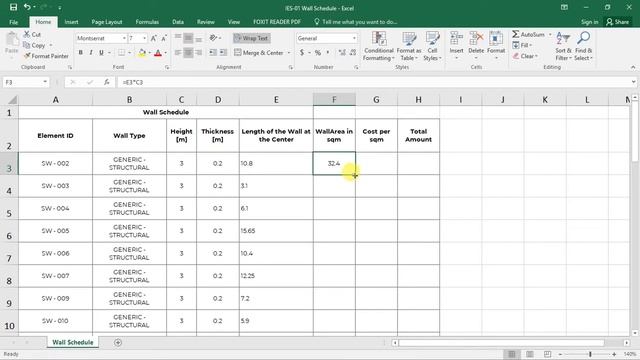Click AutoSum
The height and width of the screenshot is (360, 640).
(529, 35)
